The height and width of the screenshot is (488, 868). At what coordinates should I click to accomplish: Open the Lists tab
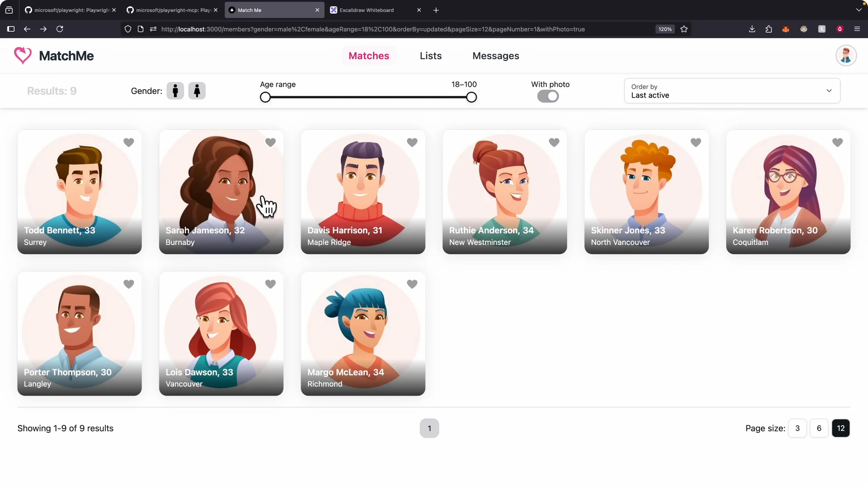point(431,56)
